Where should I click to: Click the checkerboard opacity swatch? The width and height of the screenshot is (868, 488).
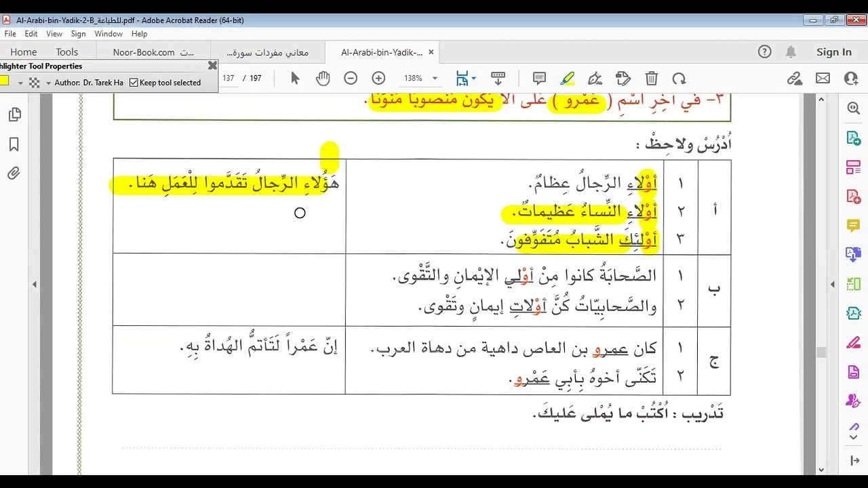tap(35, 83)
